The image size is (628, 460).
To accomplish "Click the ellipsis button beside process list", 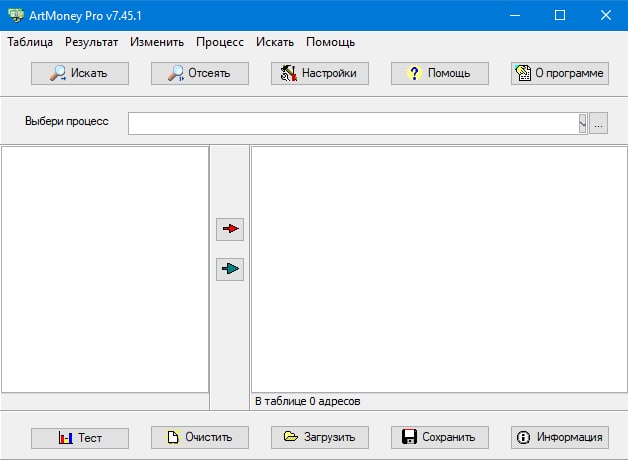I will [598, 123].
